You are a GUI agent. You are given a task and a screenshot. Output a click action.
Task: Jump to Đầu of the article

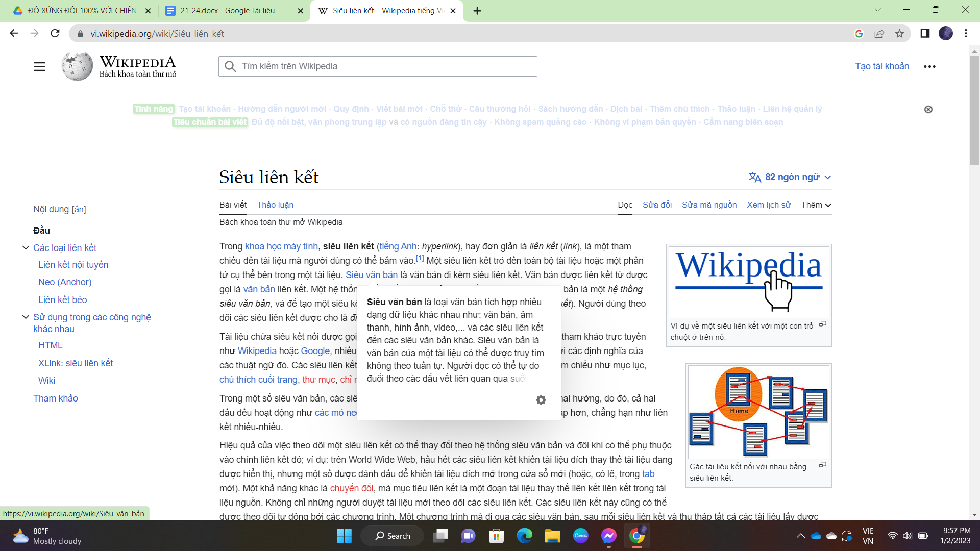click(x=41, y=230)
